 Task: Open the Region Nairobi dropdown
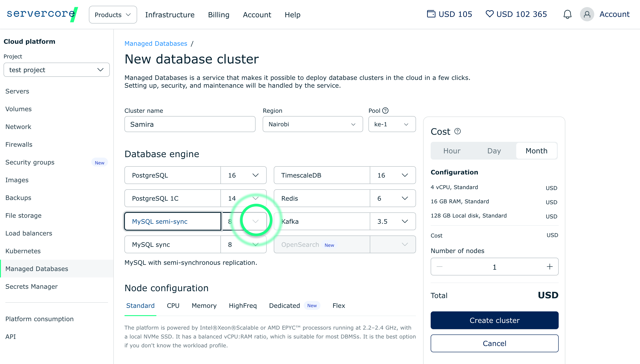point(312,124)
